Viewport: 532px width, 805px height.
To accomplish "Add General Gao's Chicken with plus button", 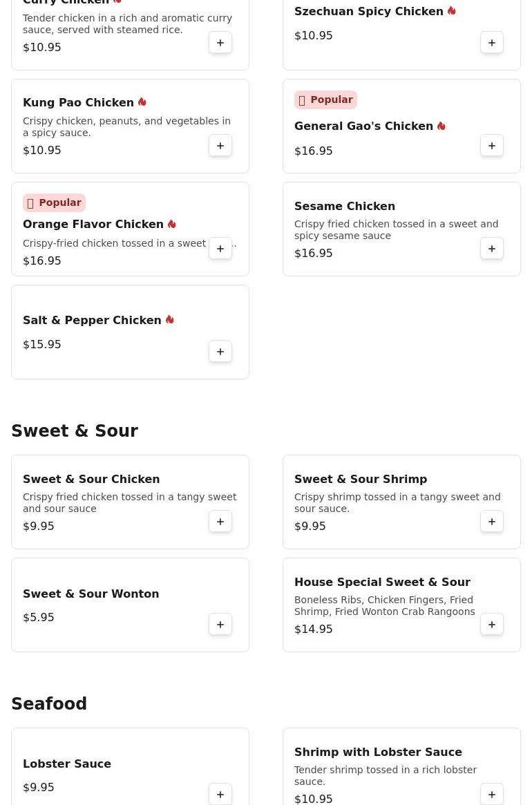I will tap(492, 146).
